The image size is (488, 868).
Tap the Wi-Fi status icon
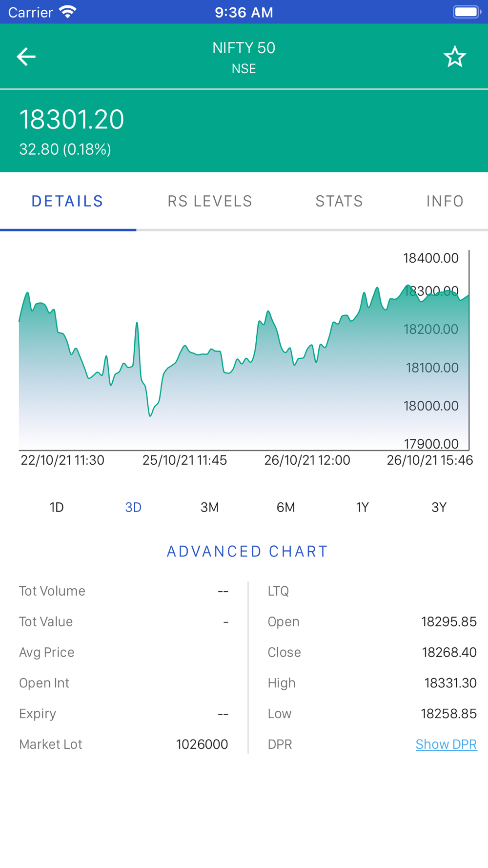[67, 12]
